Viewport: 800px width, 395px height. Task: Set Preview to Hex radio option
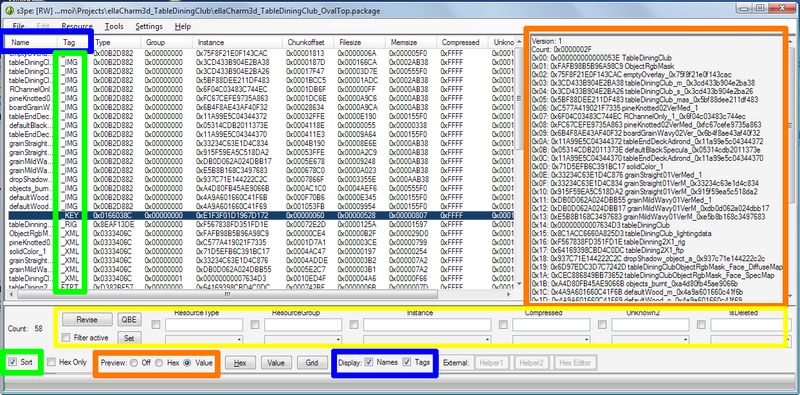160,362
